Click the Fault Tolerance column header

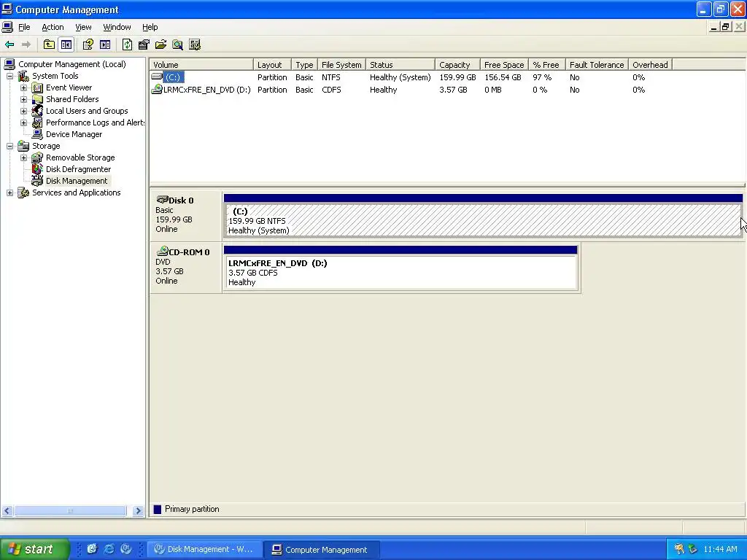click(x=597, y=65)
